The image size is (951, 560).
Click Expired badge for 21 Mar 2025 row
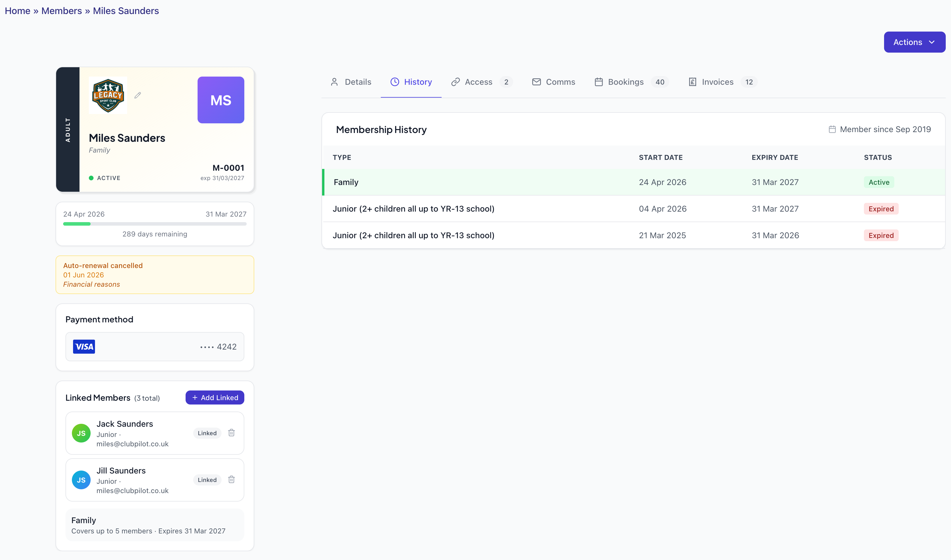pyautogui.click(x=881, y=235)
